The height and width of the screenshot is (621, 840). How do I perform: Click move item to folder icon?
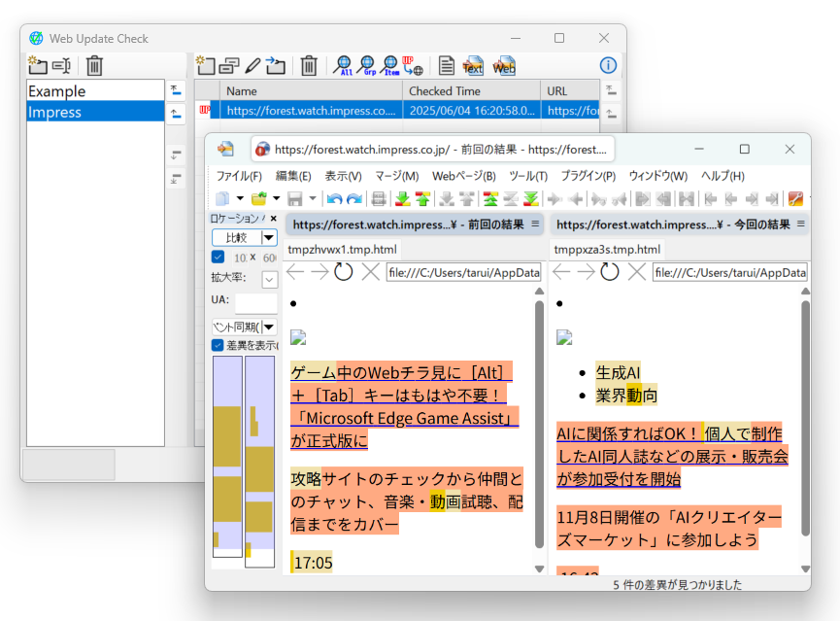(276, 65)
